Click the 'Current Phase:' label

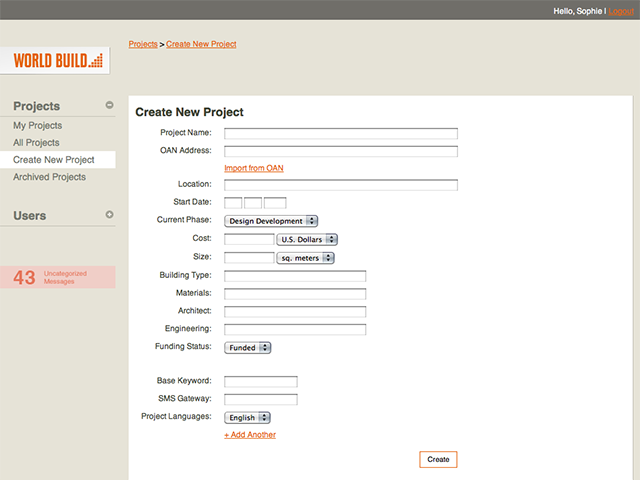coord(184,220)
